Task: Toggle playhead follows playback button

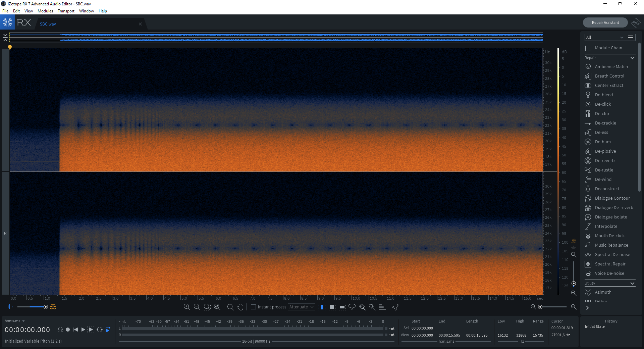Action: click(x=108, y=330)
